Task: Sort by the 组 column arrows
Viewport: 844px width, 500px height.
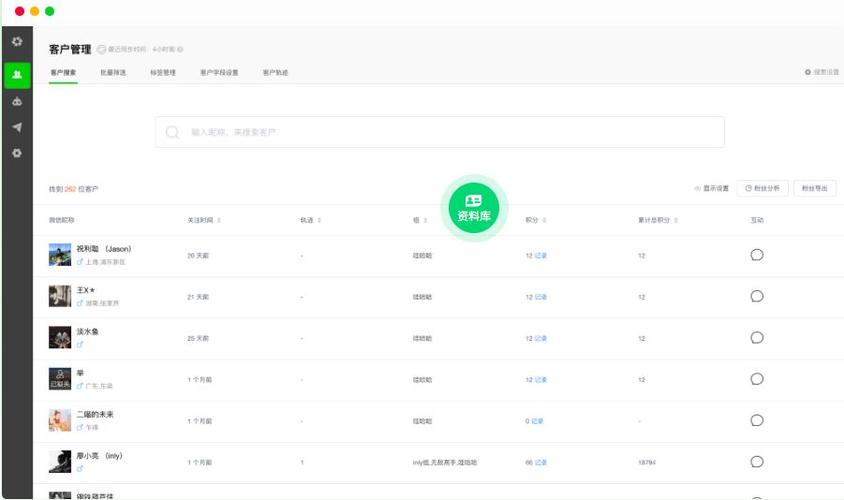Action: [x=426, y=220]
